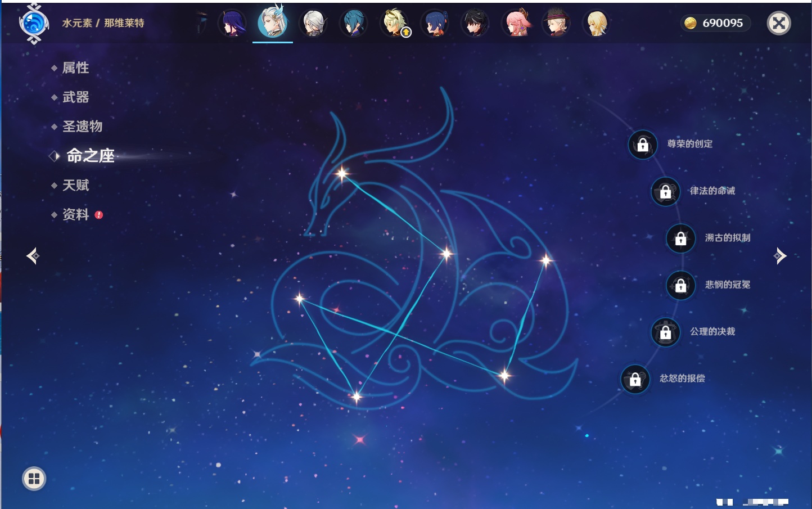Switch to next character with right arrow
812x509 pixels.
click(780, 256)
